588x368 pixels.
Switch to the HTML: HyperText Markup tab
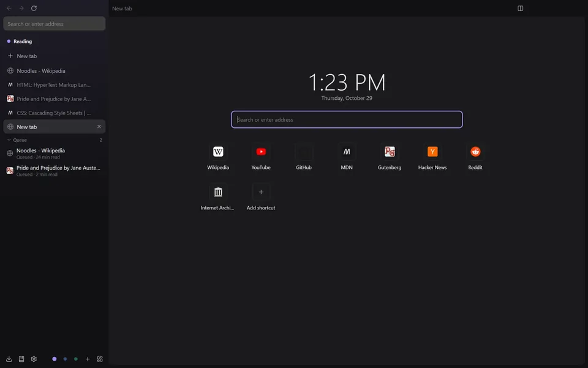pyautogui.click(x=55, y=85)
